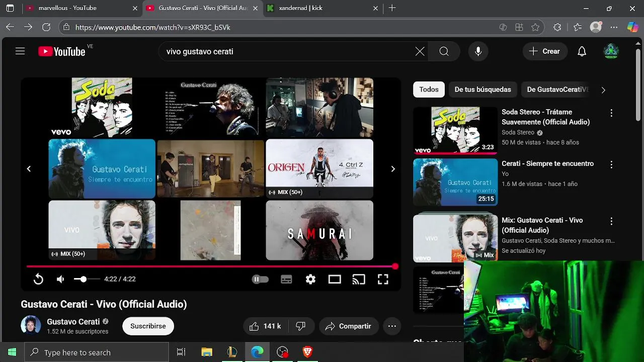The height and width of the screenshot is (362, 644).
Task: Go to YouTube home via logo
Action: click(61, 51)
